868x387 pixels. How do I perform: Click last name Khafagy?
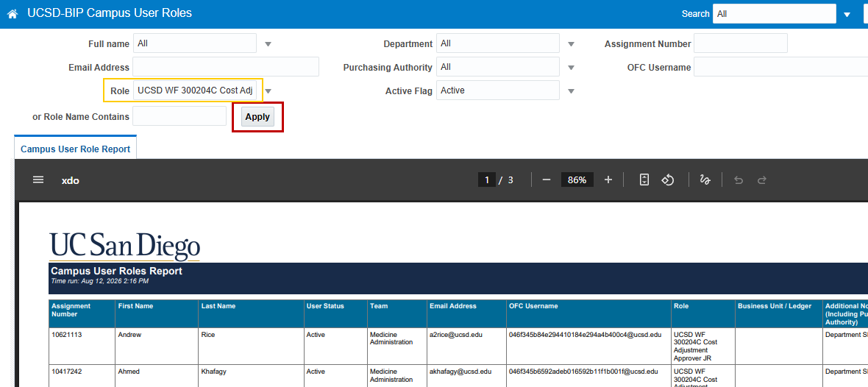coord(213,372)
